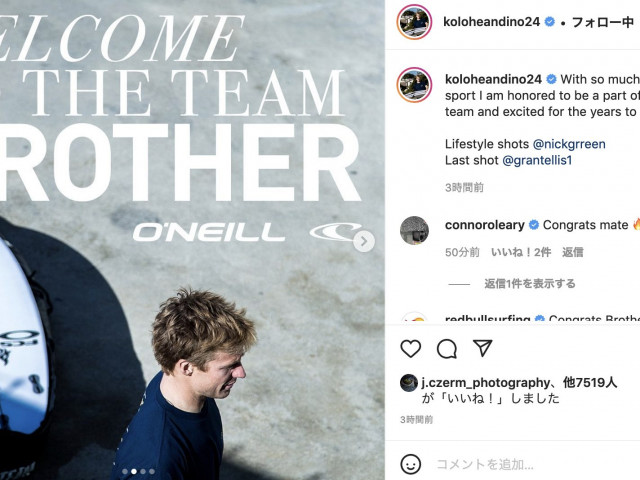This screenshot has width=640, height=480.
Task: View いいね！2件 on connoroleary's comment
Action: tap(521, 252)
